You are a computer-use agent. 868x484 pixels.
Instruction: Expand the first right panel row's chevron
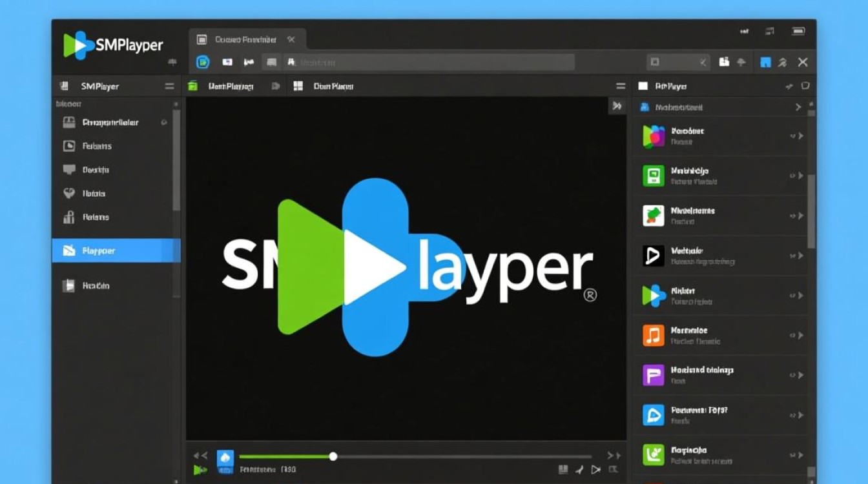point(798,107)
